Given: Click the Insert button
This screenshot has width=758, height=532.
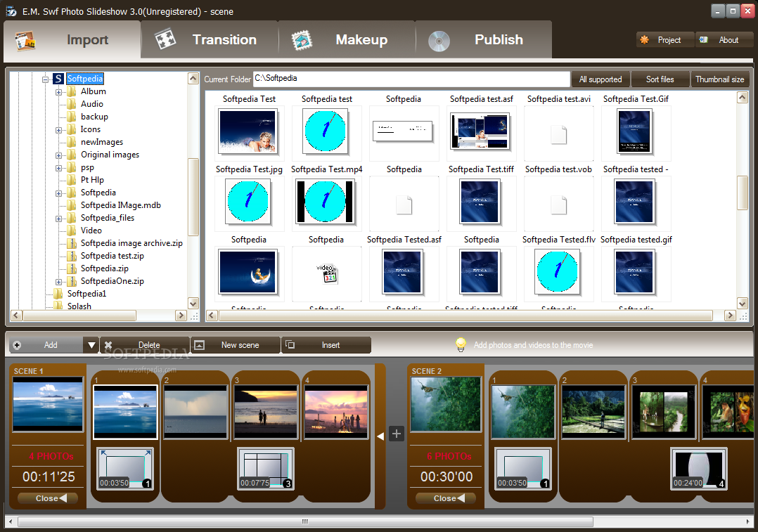Looking at the screenshot, I should [326, 345].
